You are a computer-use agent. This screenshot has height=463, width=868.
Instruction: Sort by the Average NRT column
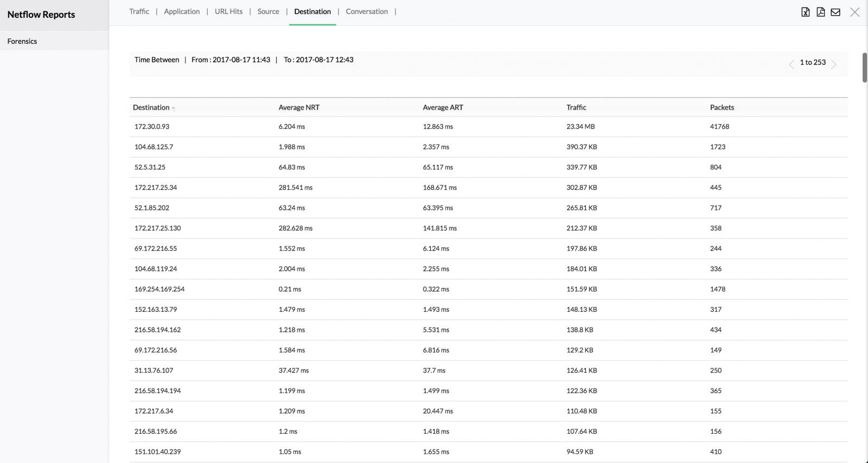point(299,107)
